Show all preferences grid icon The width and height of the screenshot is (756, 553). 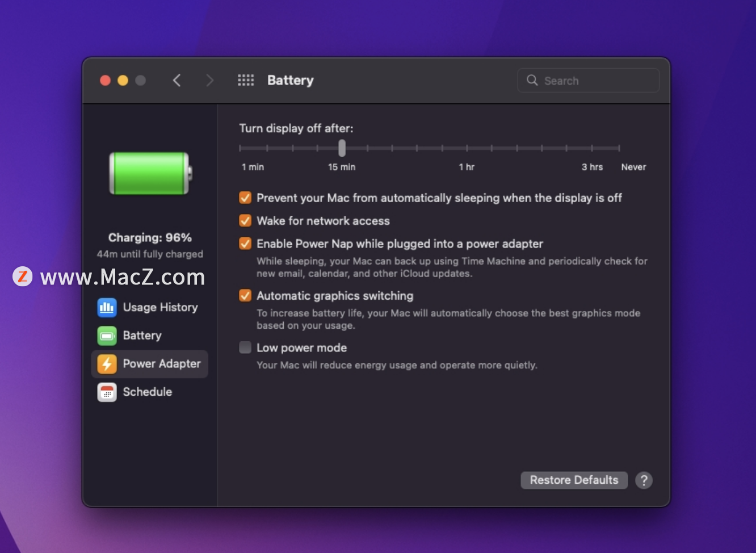coord(246,80)
